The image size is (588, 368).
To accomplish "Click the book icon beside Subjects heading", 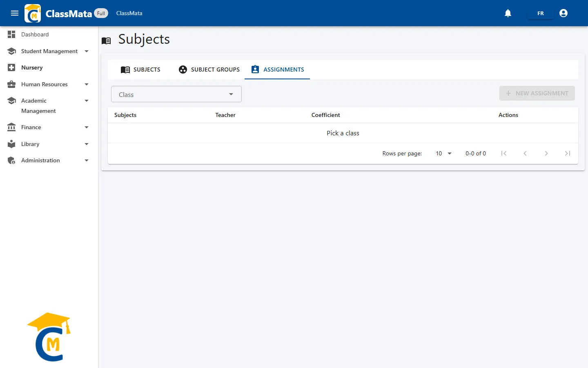I will (x=106, y=40).
